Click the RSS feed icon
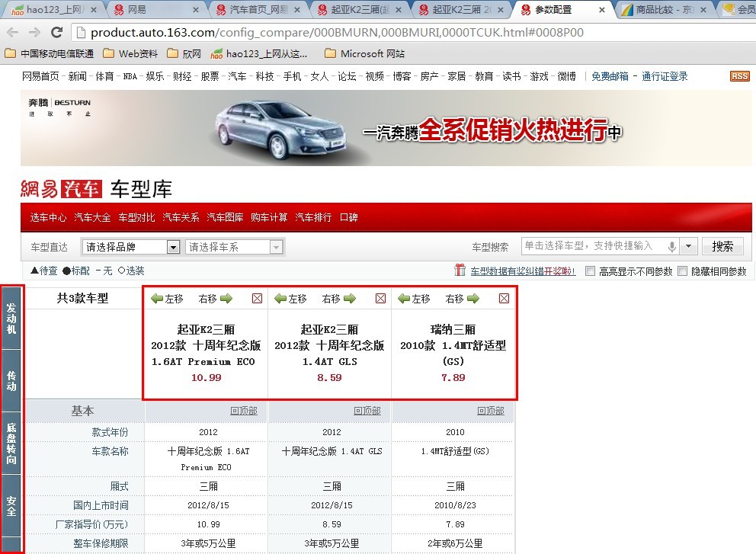Screen dimensions: 756x554 739,76
